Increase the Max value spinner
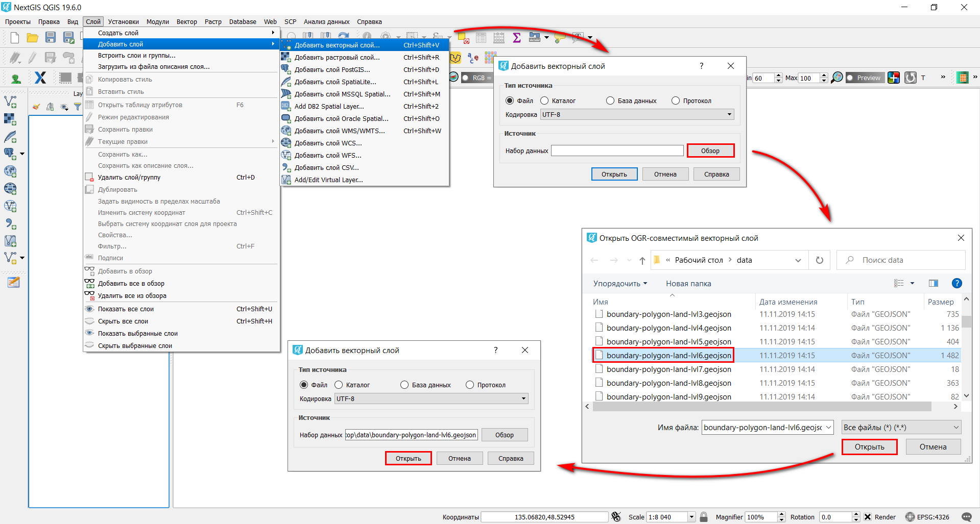 [x=824, y=76]
